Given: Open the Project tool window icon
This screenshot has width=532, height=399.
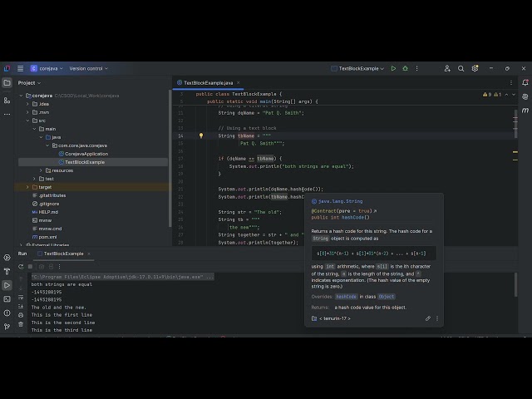Looking at the screenshot, I should click(7, 83).
